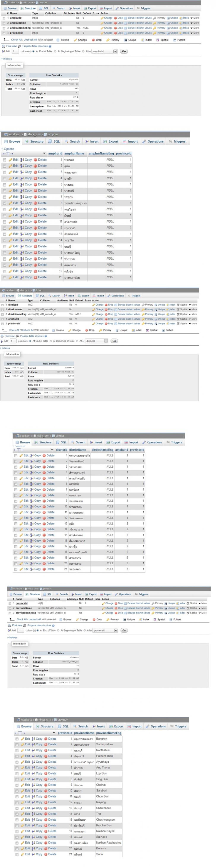Click Go button in district structure

click(x=114, y=341)
